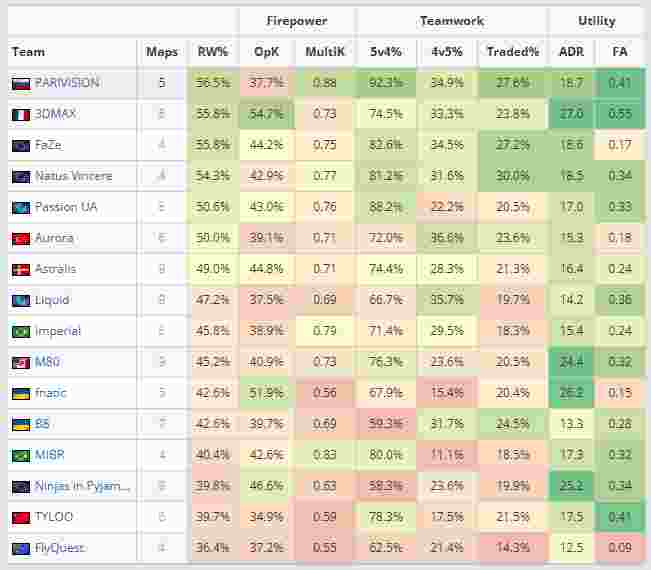Sort by the FA column header
Viewport: 651px width, 570px height.
point(620,52)
